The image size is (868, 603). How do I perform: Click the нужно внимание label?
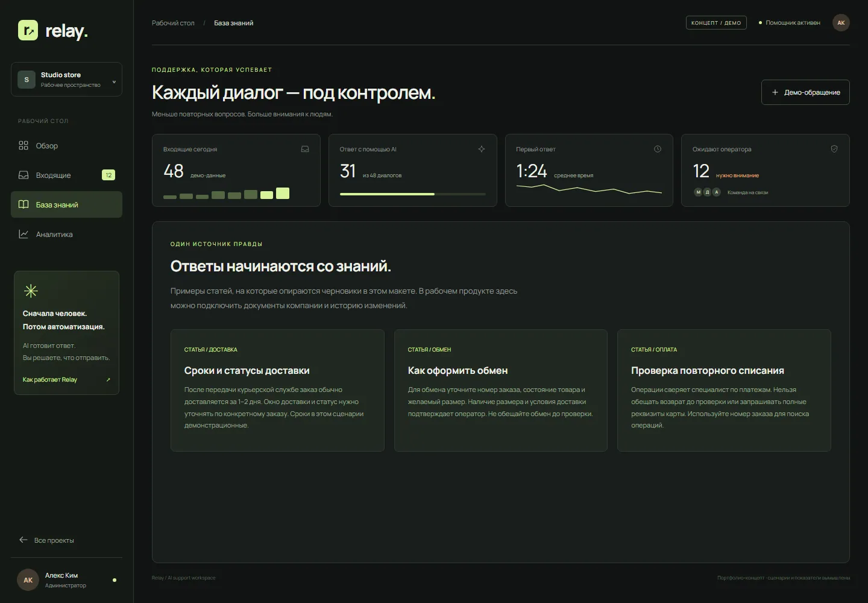pyautogui.click(x=737, y=175)
